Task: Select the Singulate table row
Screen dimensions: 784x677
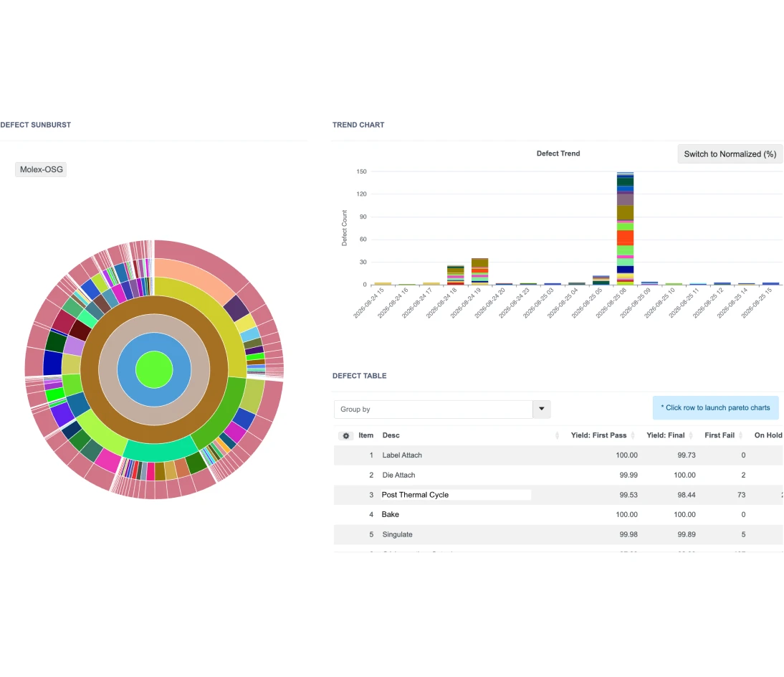Action: point(558,534)
